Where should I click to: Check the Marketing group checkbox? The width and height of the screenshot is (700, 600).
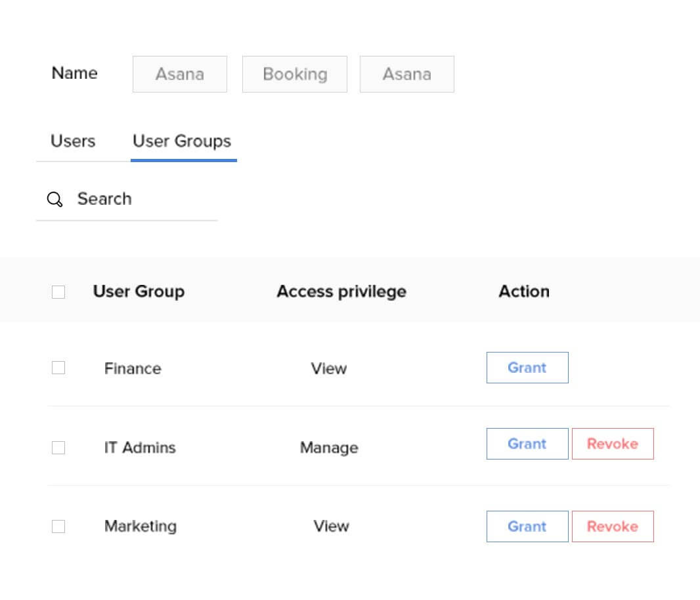[58, 526]
